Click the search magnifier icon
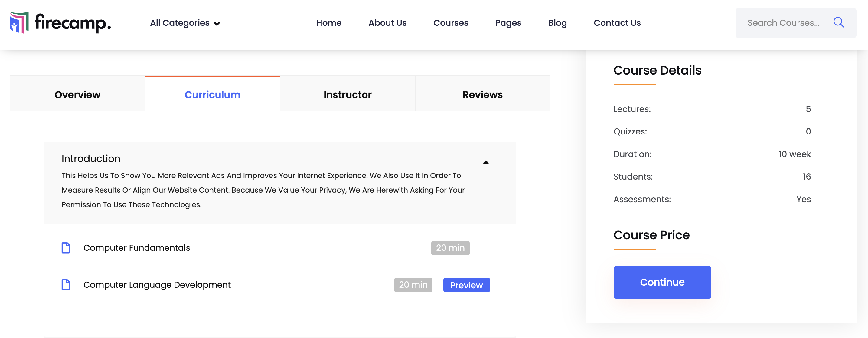Image resolution: width=868 pixels, height=338 pixels. [x=839, y=23]
